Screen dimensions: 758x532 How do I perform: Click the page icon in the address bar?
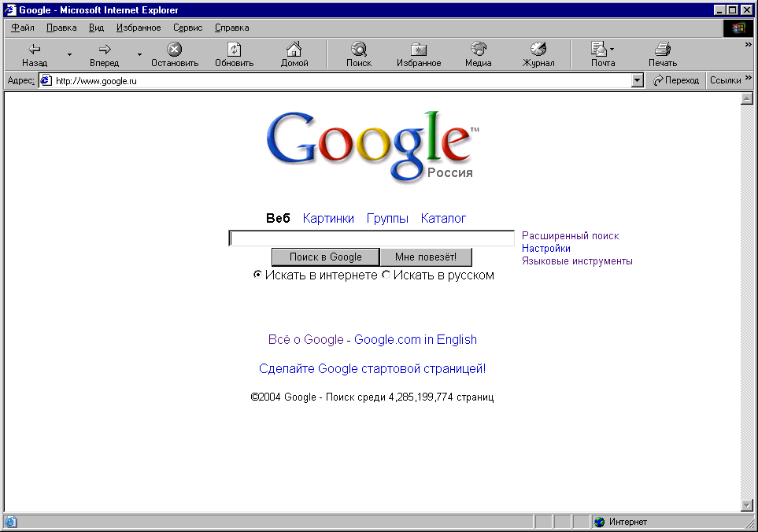click(x=46, y=80)
